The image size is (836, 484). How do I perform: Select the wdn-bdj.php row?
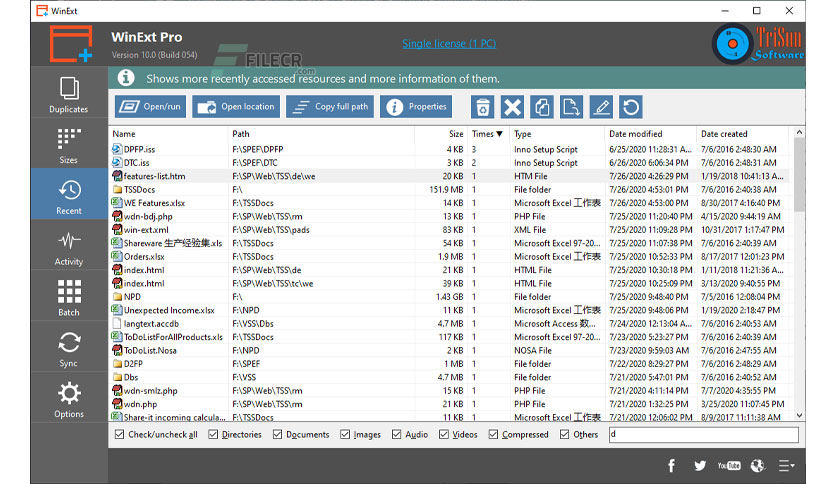coord(449,216)
